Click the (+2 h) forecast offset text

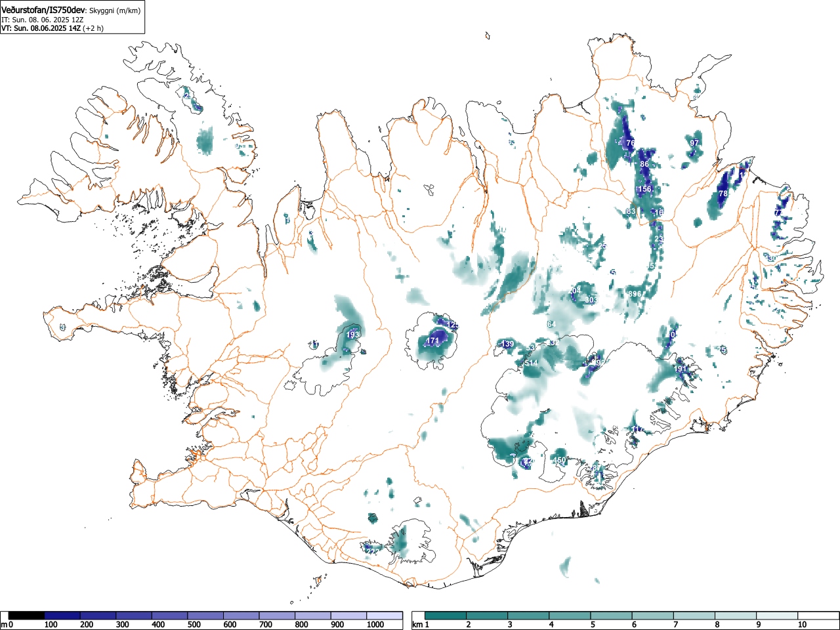point(93,28)
